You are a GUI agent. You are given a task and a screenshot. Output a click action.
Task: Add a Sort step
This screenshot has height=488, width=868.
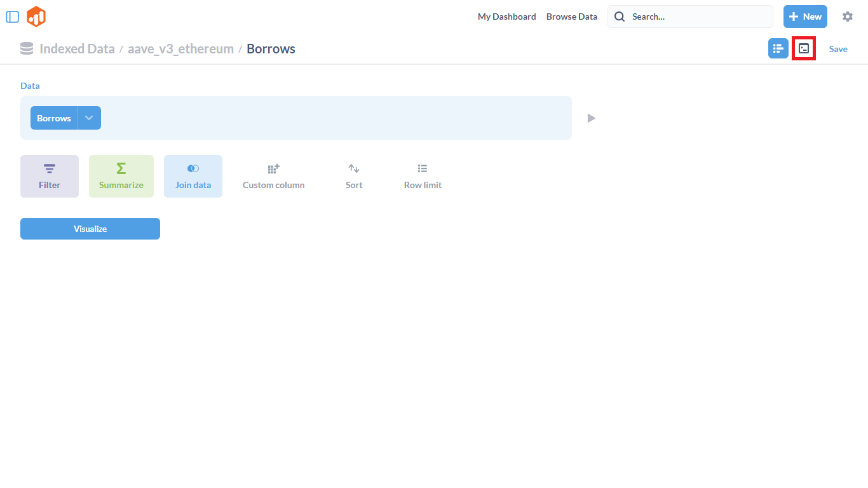[x=354, y=176]
